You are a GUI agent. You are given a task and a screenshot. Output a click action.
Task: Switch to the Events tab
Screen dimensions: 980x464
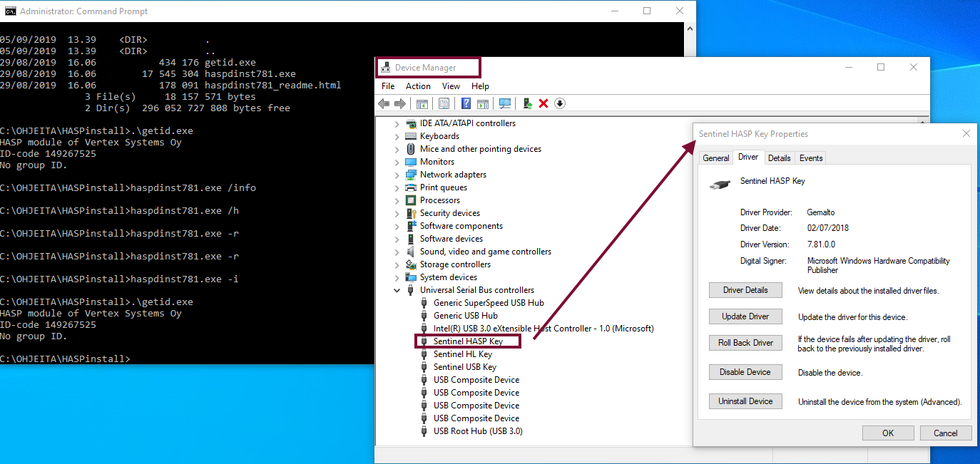tap(811, 158)
